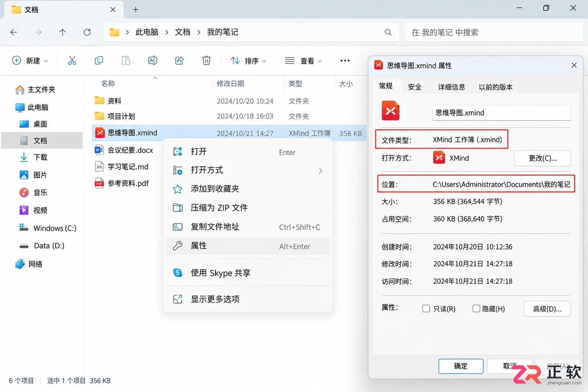Choose 属性 in the context menu
This screenshot has height=392, width=588.
pos(248,246)
